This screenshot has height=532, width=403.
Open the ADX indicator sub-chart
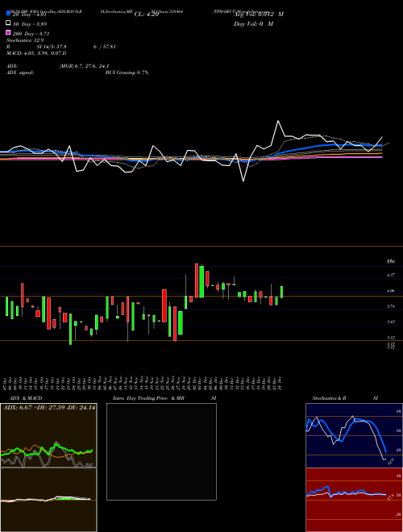[x=48, y=435]
